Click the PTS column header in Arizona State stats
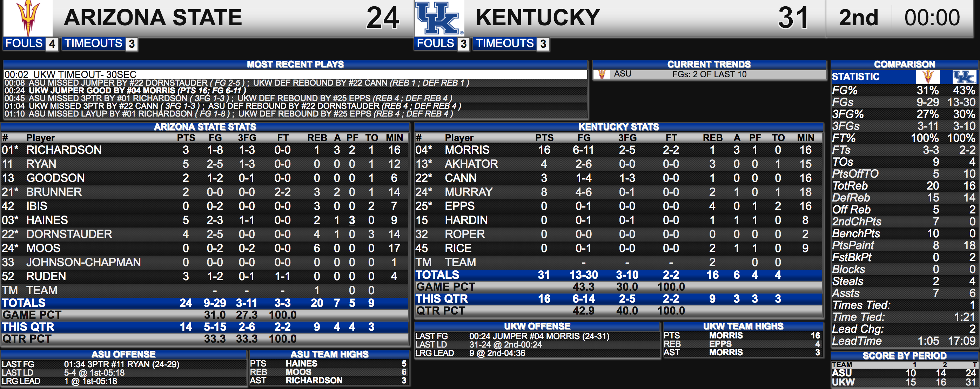Screen dimensions: 980x389 (186, 138)
